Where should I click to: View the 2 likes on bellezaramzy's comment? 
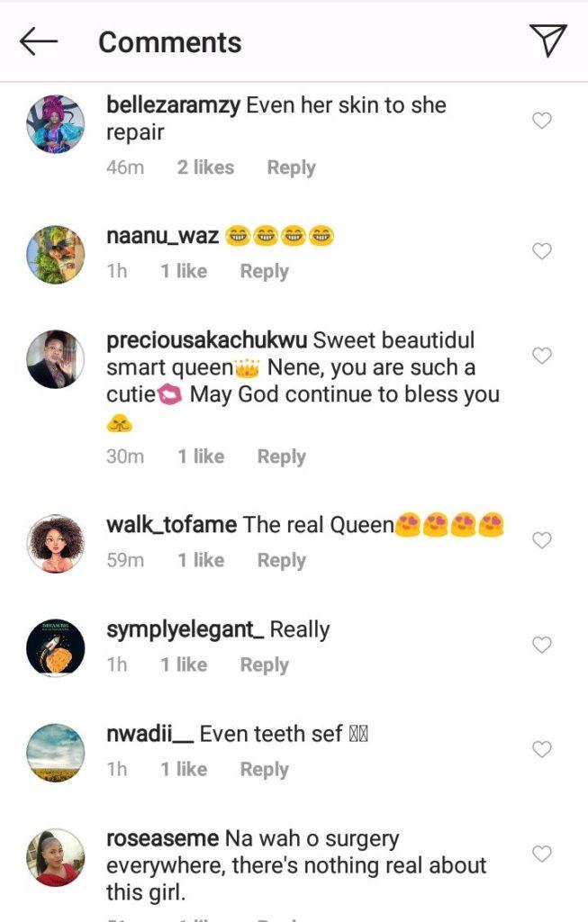[x=205, y=167]
